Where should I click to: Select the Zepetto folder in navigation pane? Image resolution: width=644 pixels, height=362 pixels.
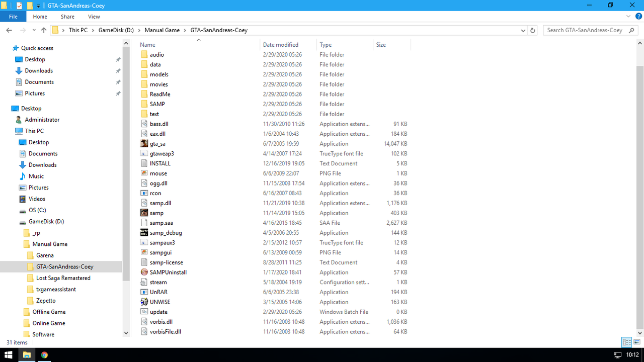pos(46,301)
